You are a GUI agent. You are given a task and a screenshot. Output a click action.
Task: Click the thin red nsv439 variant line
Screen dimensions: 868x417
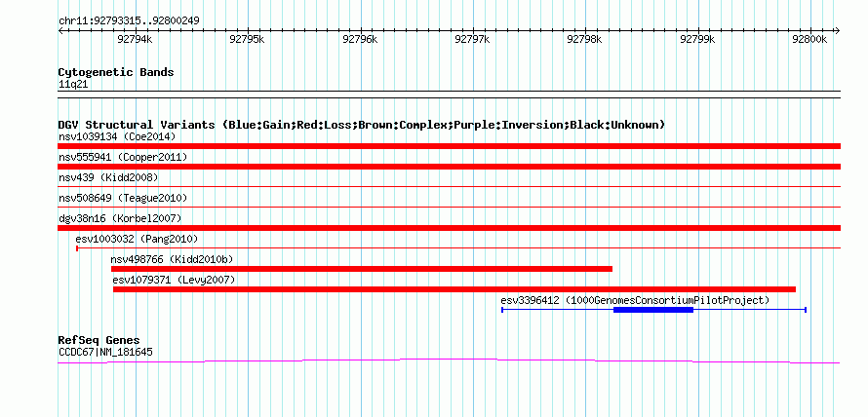(449, 187)
